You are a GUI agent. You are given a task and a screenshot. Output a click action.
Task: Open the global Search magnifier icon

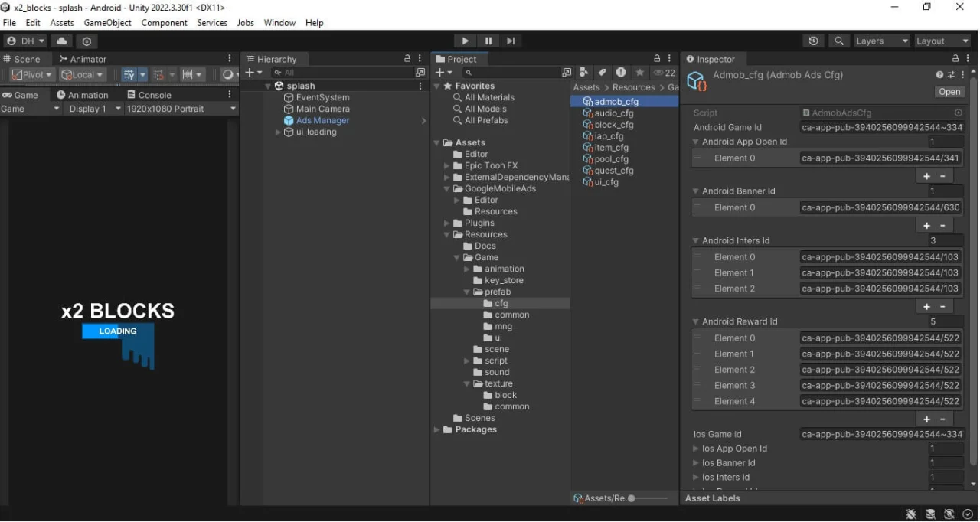(x=840, y=41)
